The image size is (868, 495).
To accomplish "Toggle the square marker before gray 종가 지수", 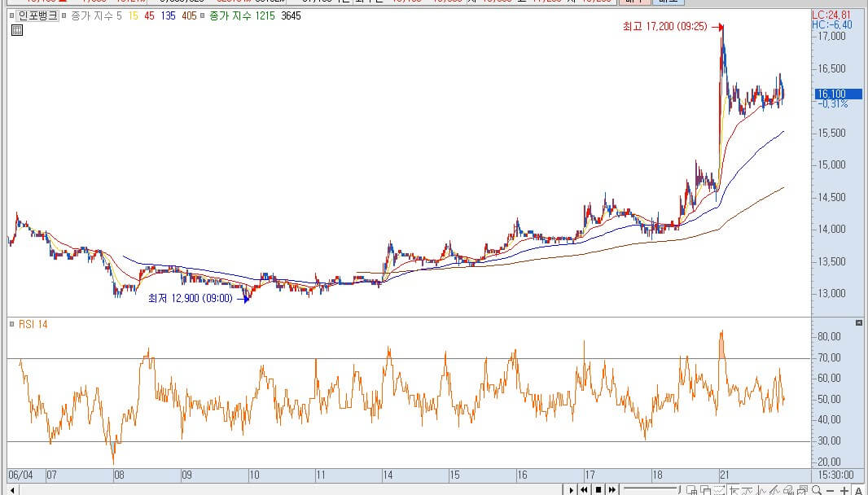I will (x=64, y=15).
